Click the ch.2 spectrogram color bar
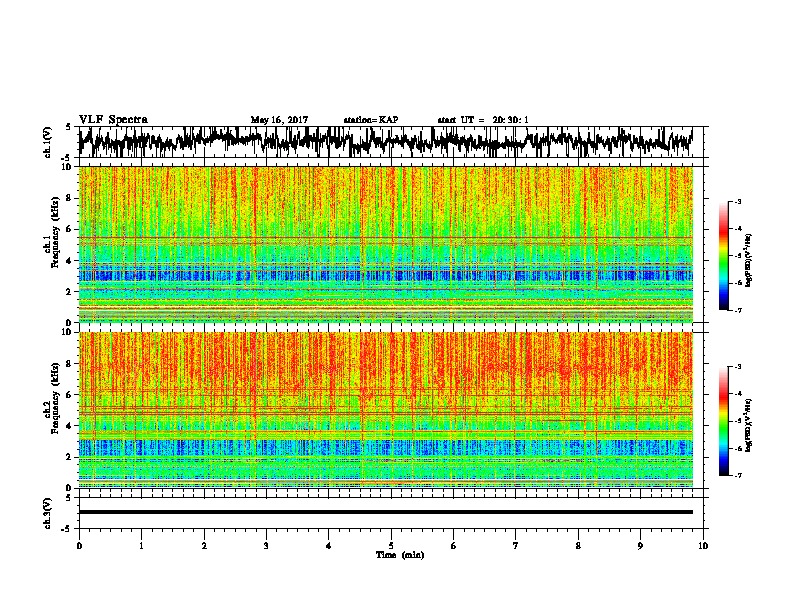This screenshot has height=612, width=792. (x=723, y=421)
